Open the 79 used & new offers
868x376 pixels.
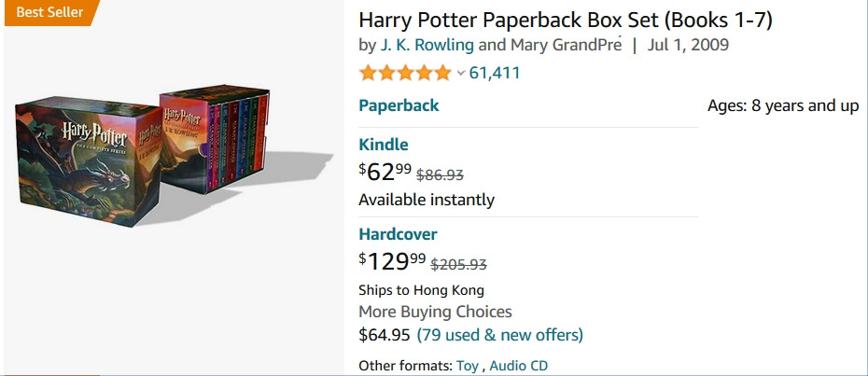tap(499, 334)
